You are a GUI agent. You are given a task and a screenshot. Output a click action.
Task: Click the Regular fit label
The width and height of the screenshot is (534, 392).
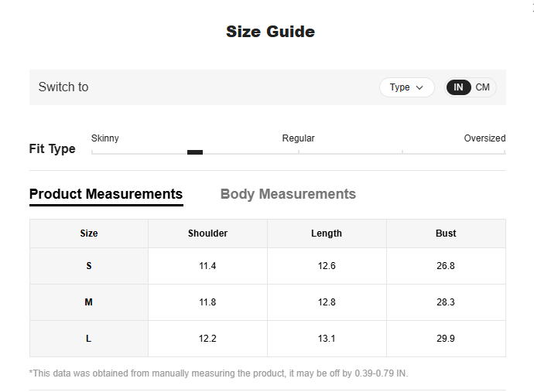[298, 138]
